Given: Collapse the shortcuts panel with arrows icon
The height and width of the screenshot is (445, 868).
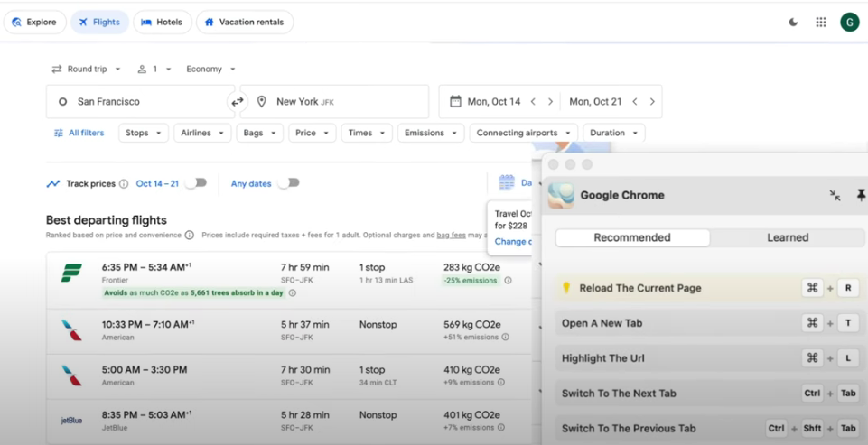Looking at the screenshot, I should (x=835, y=195).
